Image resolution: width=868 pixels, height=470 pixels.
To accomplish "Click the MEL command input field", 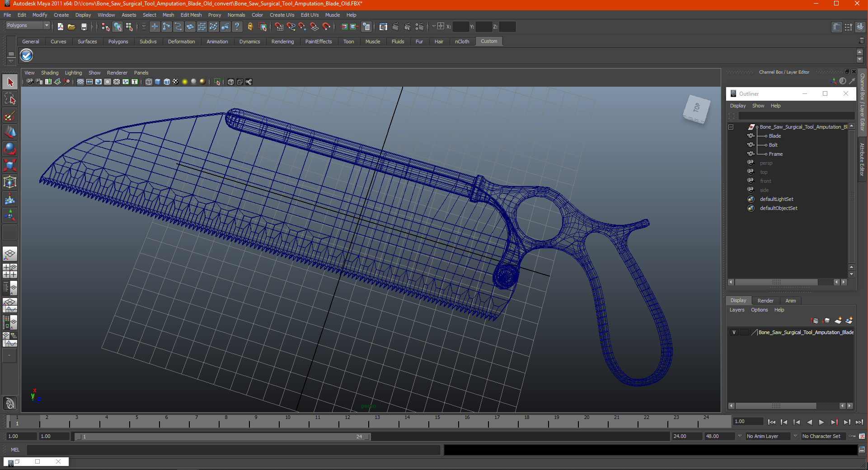I will tap(234, 450).
